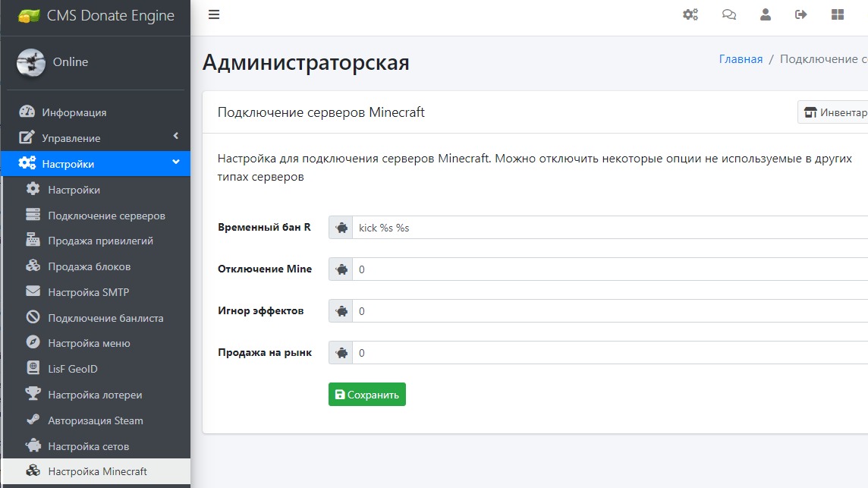Click the CMS Donate Engine logo
Image resolution: width=868 pixels, height=488 pixels.
coord(96,15)
